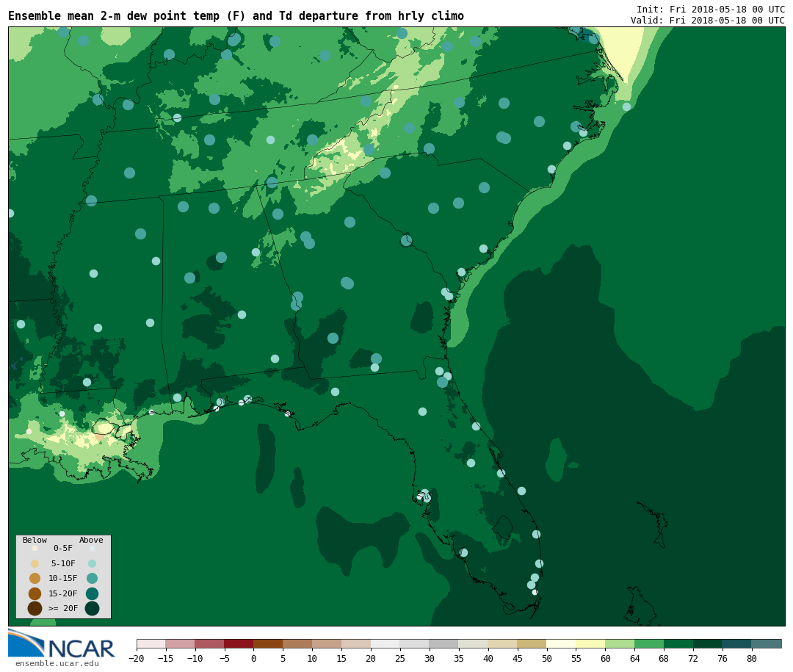Click the legend label '15-20F'

tap(63, 593)
